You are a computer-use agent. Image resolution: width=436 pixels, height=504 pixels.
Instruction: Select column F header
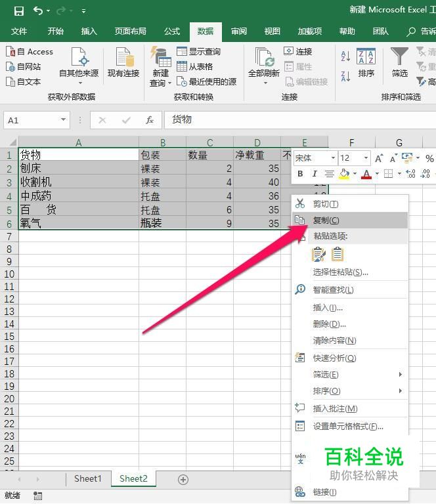pos(352,142)
